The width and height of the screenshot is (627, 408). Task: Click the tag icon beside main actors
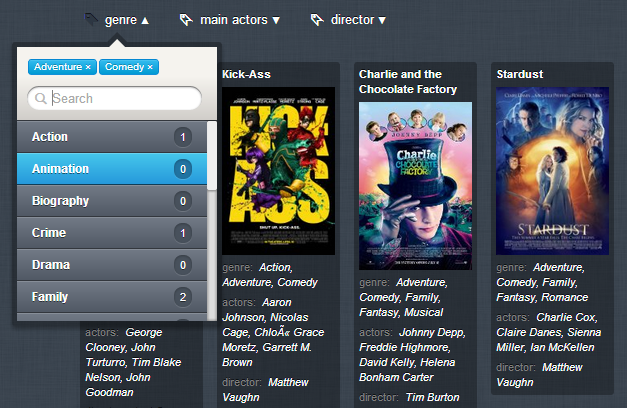(186, 20)
